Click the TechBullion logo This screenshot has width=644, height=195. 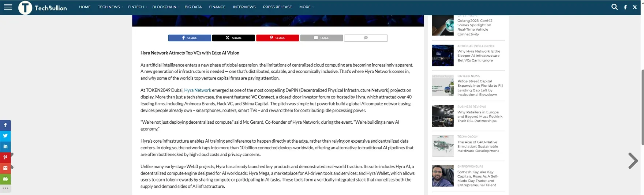43,8
